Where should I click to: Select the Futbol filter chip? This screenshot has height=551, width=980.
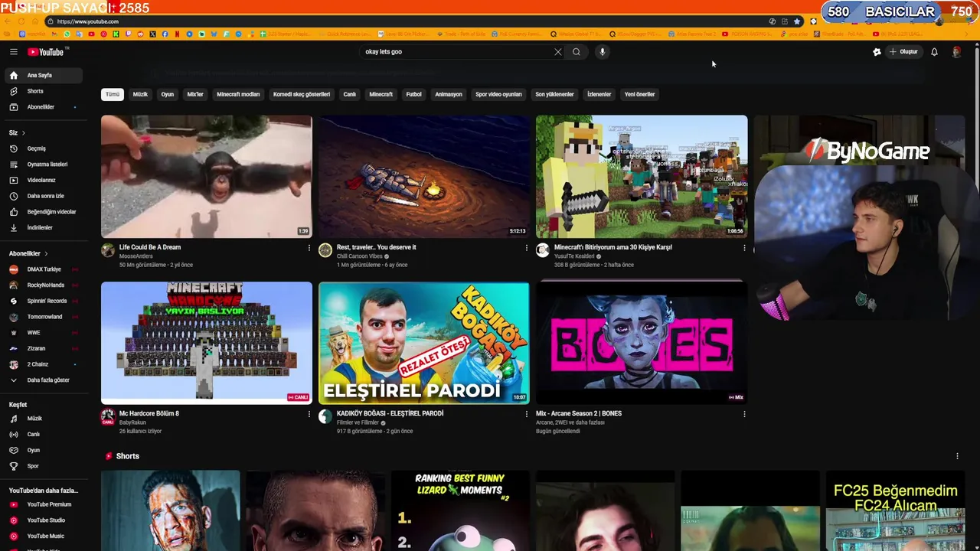[x=413, y=94]
